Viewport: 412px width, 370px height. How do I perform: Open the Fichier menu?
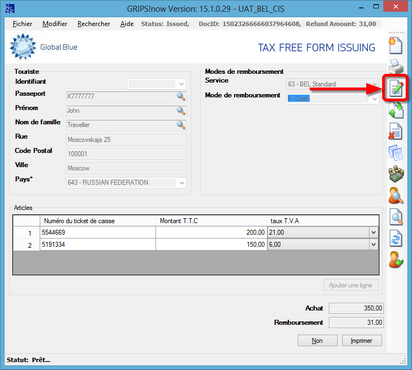pos(22,24)
